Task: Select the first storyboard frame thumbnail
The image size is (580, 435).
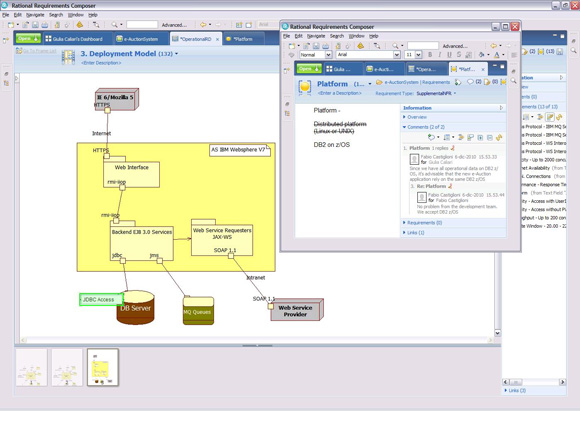Action: 31,367
